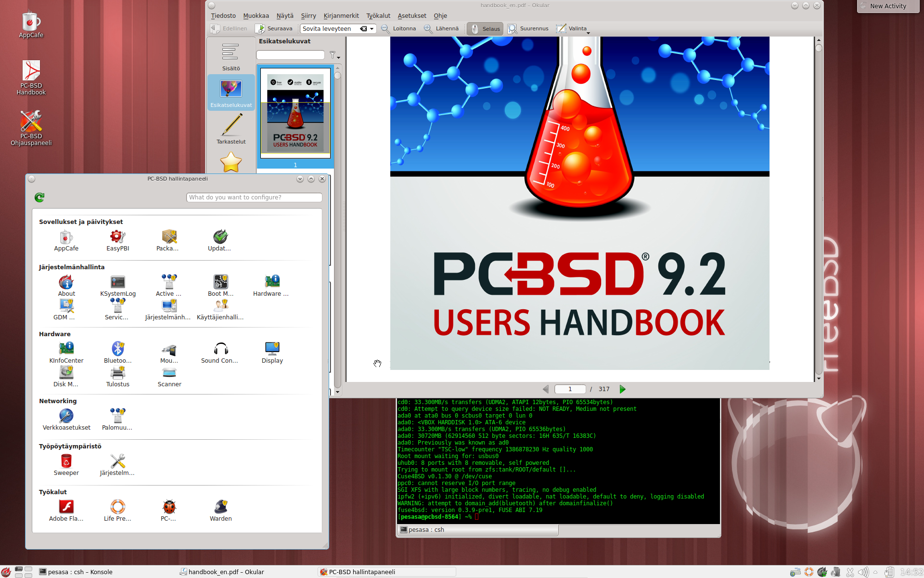This screenshot has height=578, width=924.
Task: Select the pesasa : csh Konsole tab
Action: click(478, 530)
